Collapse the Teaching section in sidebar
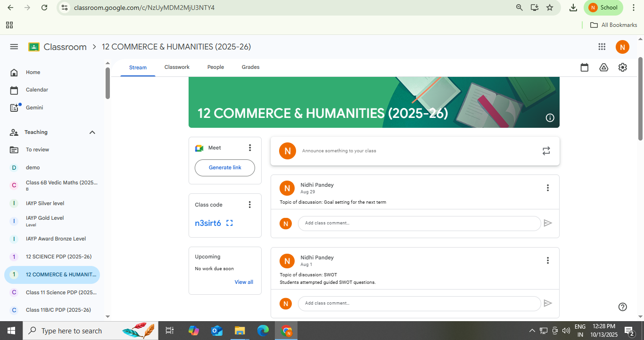 click(92, 133)
